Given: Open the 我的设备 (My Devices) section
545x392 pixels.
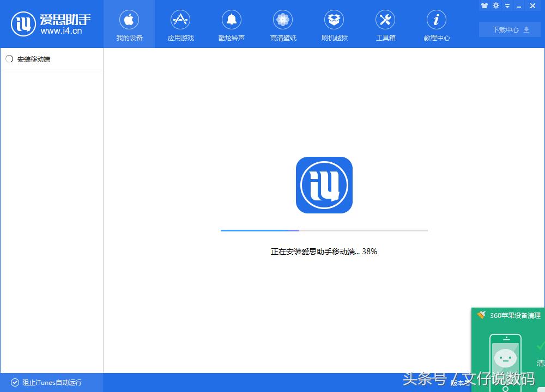Looking at the screenshot, I should pyautogui.click(x=129, y=24).
